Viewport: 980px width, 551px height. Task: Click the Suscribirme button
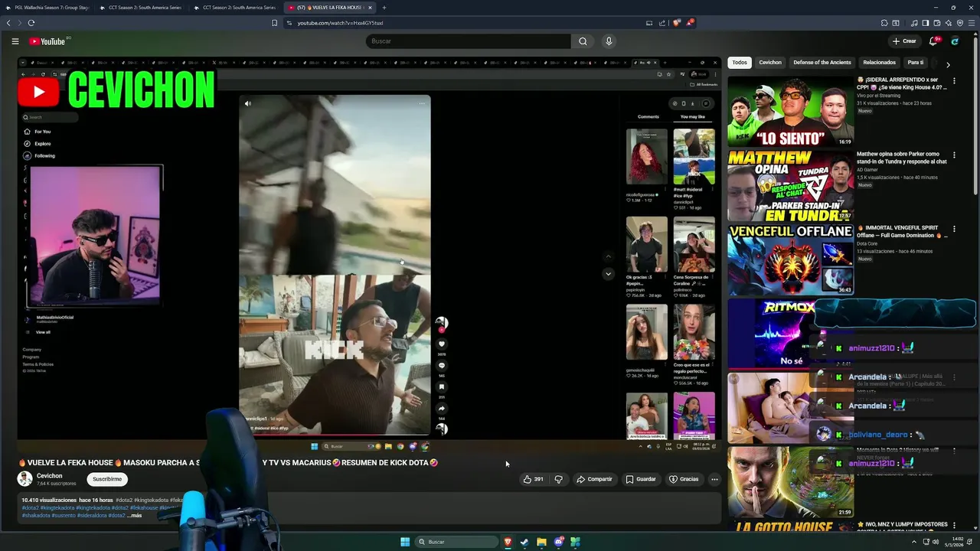coord(107,479)
